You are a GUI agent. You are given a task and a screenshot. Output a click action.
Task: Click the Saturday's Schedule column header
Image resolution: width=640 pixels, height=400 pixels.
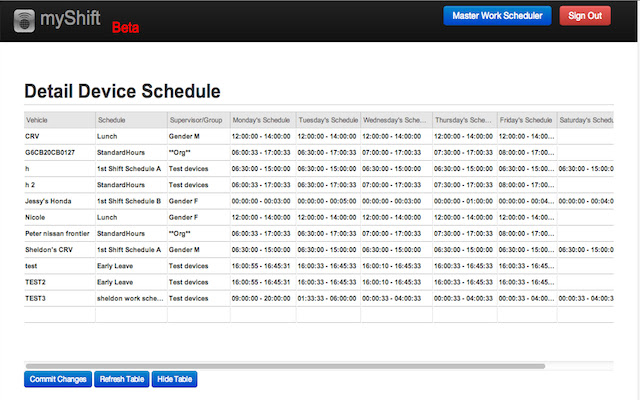[585, 120]
